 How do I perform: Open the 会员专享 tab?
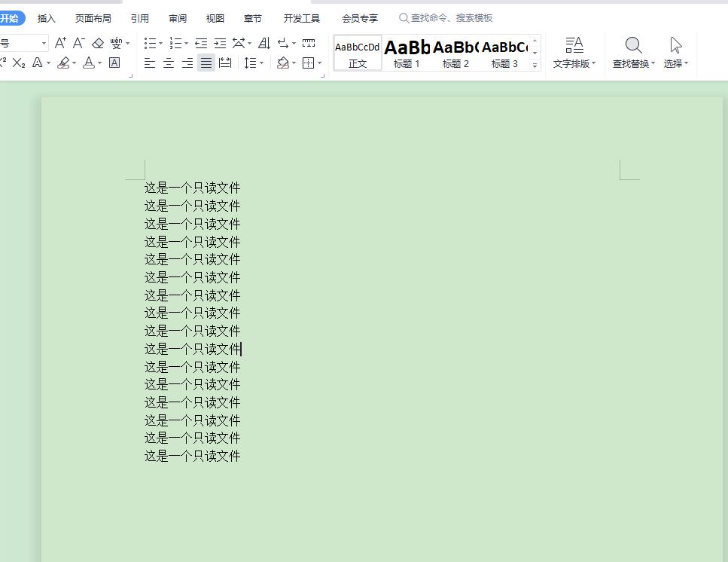360,19
